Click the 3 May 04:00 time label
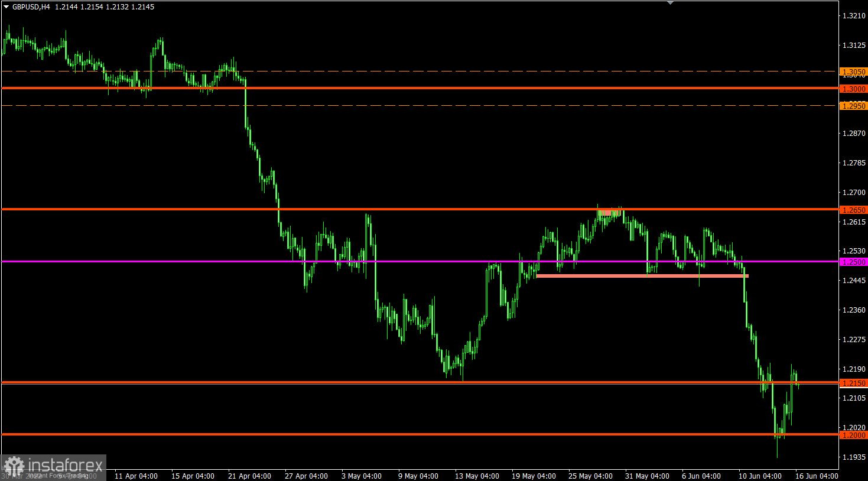 pos(362,476)
